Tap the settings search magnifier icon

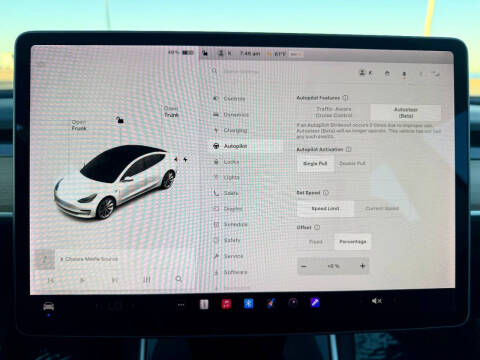pyautogui.click(x=214, y=71)
